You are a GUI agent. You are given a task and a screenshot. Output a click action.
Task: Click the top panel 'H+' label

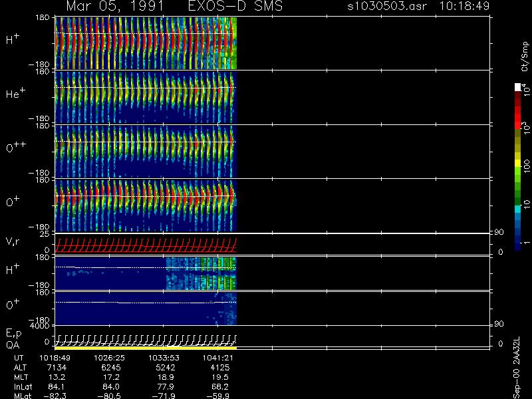(x=13, y=39)
